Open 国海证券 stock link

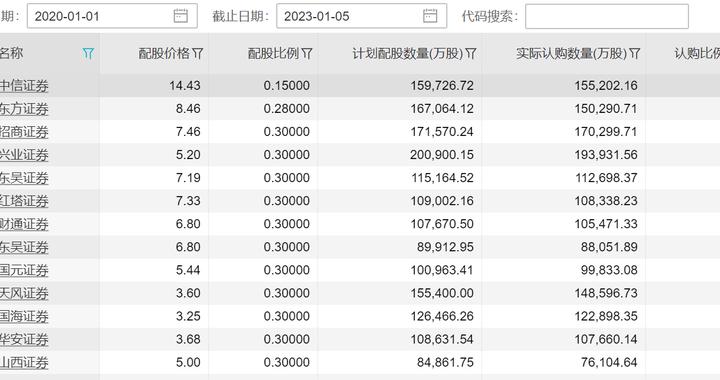pos(24,316)
